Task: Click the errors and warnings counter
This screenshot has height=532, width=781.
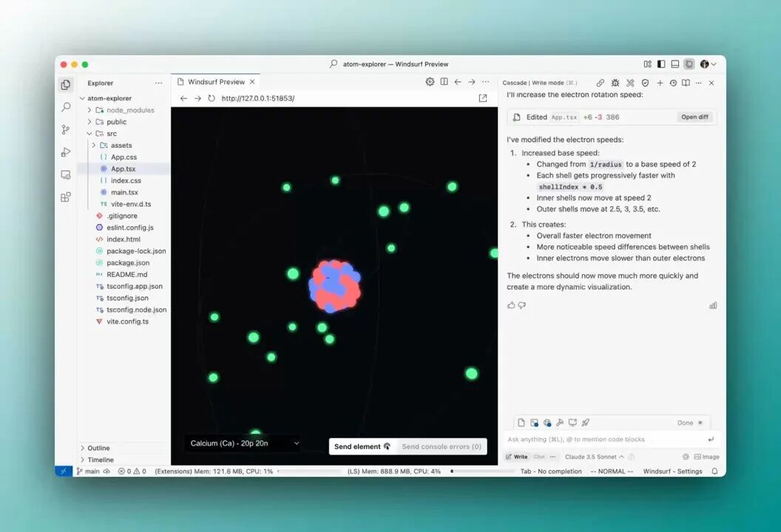Action: click(132, 471)
